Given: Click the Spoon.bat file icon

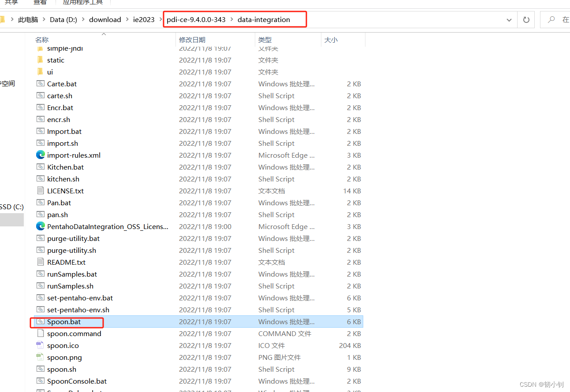Looking at the screenshot, I should coord(40,322).
